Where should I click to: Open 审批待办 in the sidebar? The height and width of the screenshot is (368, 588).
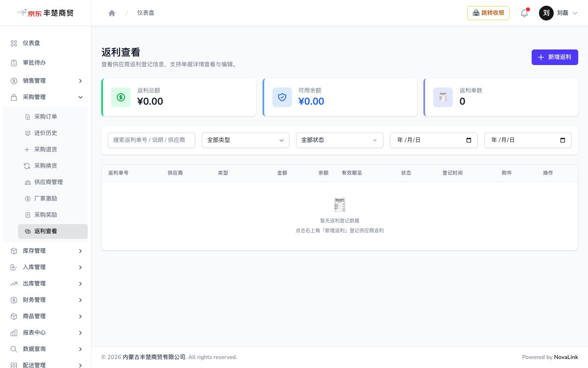(x=45, y=63)
